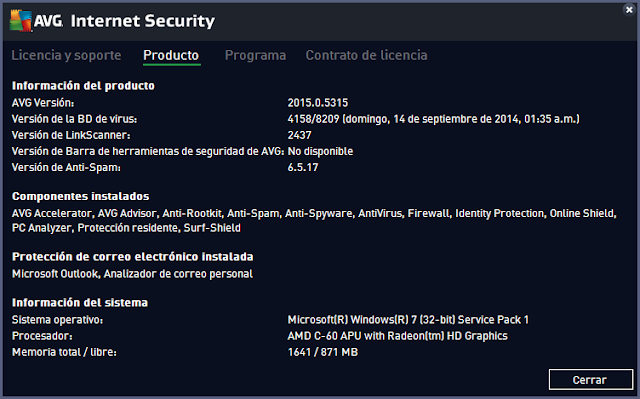
Task: Select virus database value 4158/8209
Action: coord(433,119)
